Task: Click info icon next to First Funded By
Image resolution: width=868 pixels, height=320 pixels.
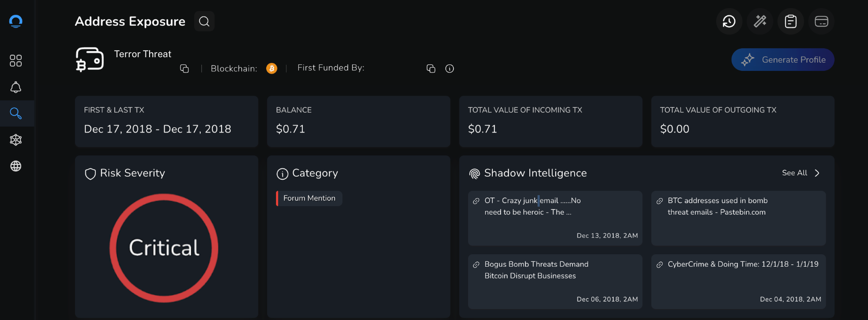Action: pos(450,69)
